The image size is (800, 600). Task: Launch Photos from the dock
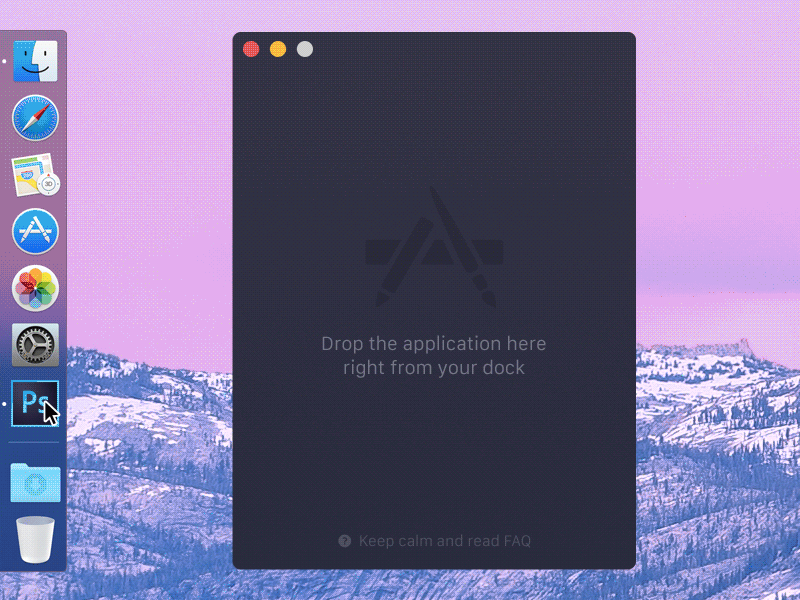[x=35, y=288]
